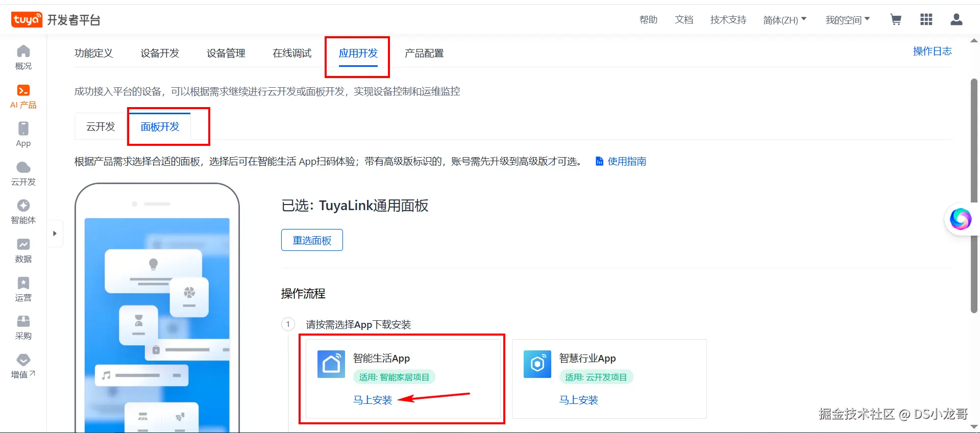This screenshot has height=433, width=980.
Task: Click the shopping cart icon
Action: pos(895,20)
